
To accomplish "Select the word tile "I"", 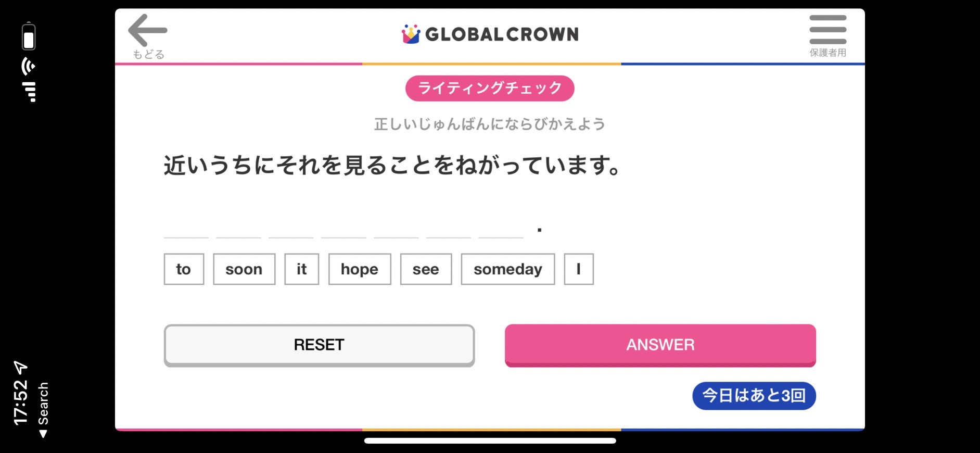I will pos(579,269).
